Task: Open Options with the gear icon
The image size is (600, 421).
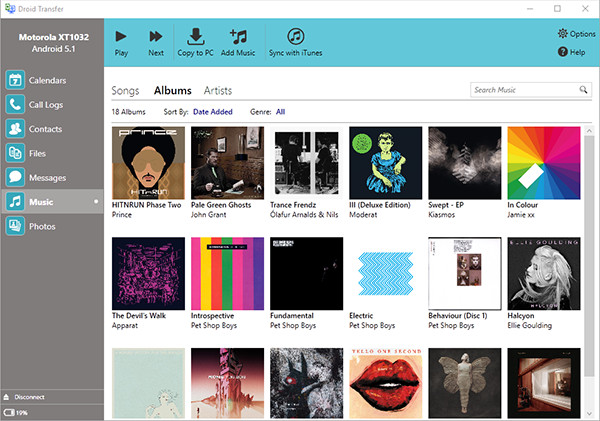Action: tap(562, 33)
